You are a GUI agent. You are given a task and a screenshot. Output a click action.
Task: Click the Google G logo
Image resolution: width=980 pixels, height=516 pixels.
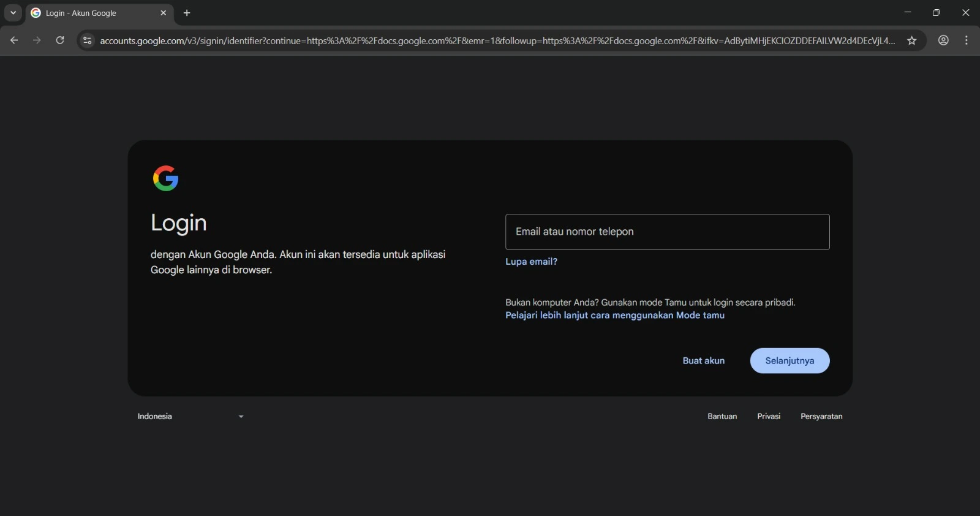pos(165,178)
